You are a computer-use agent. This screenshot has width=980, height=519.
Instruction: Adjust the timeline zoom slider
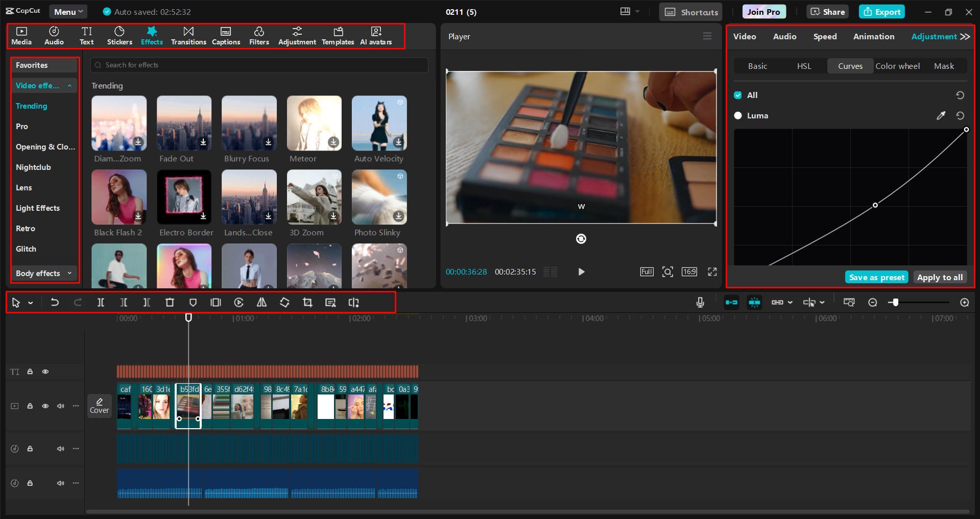tap(895, 302)
